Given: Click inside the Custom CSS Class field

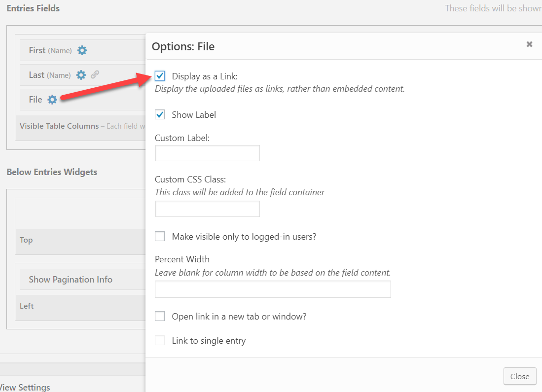Looking at the screenshot, I should tap(207, 209).
